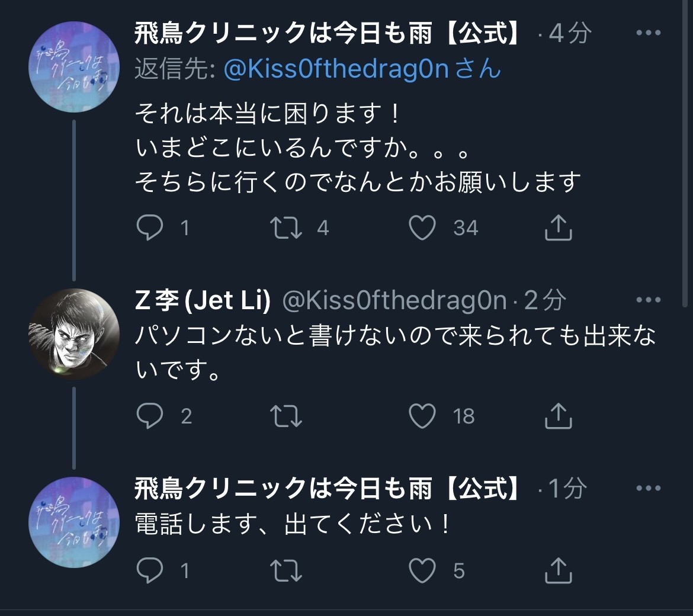This screenshot has width=693, height=616.
Task: Like Z李's tweet with 18 likes
Action: [423, 416]
